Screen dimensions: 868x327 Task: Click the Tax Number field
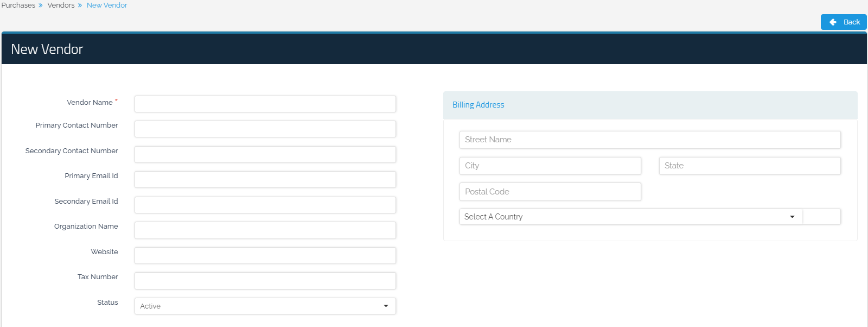(265, 281)
